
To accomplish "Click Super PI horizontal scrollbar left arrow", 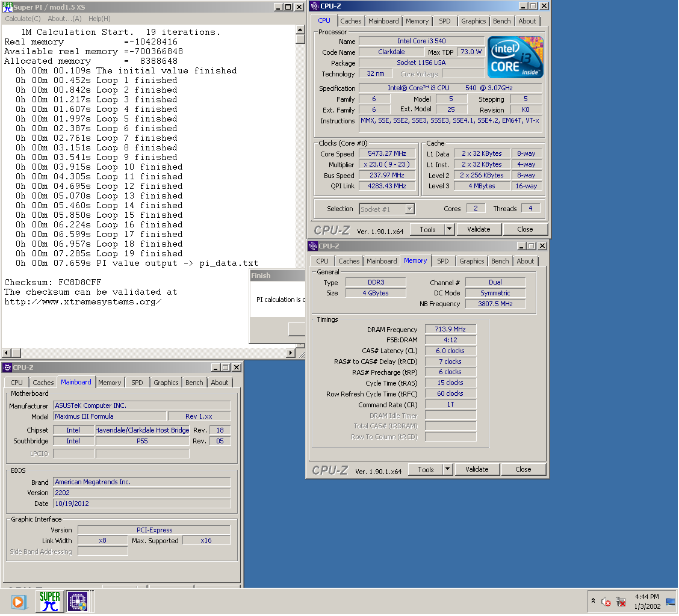I will pos(7,353).
